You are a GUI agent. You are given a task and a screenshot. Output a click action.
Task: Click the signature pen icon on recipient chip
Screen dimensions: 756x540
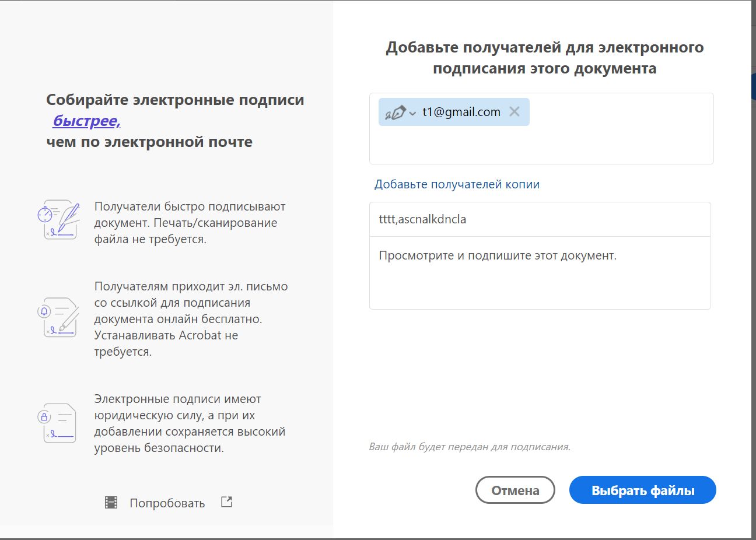pos(396,111)
